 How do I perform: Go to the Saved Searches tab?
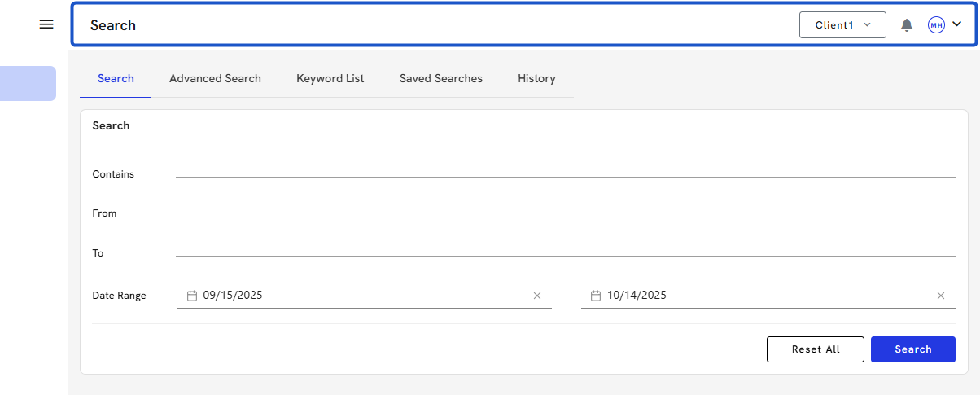[440, 79]
